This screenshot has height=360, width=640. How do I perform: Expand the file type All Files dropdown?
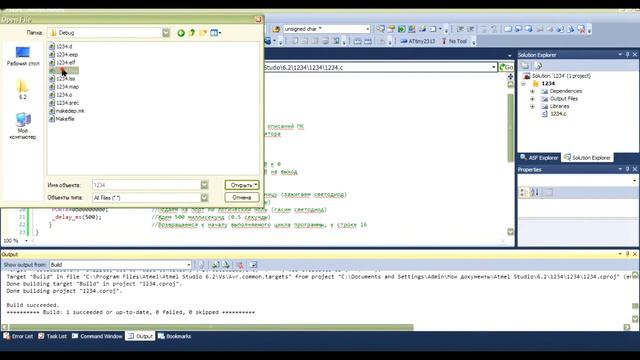204,198
